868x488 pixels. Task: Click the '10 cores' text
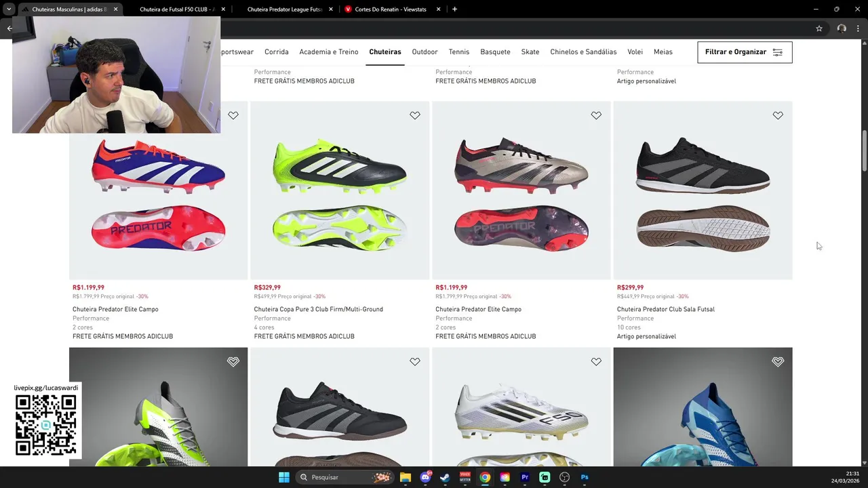(x=629, y=327)
